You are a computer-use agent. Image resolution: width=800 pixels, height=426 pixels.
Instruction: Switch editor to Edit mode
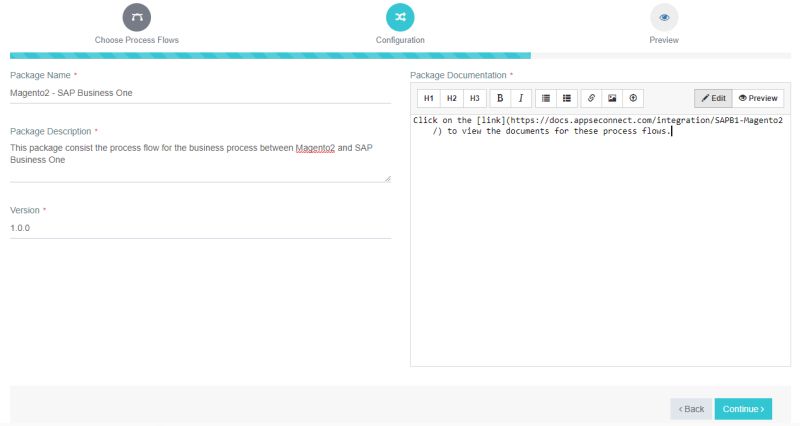coord(713,98)
